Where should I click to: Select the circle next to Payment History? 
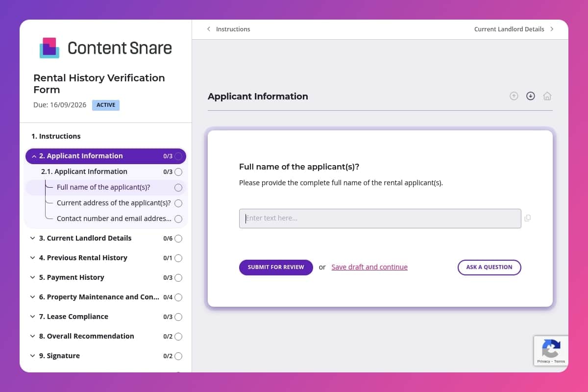(178, 277)
